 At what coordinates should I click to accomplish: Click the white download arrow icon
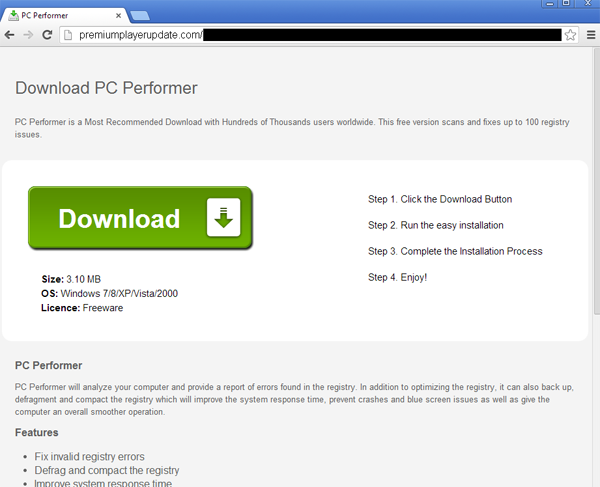point(223,217)
